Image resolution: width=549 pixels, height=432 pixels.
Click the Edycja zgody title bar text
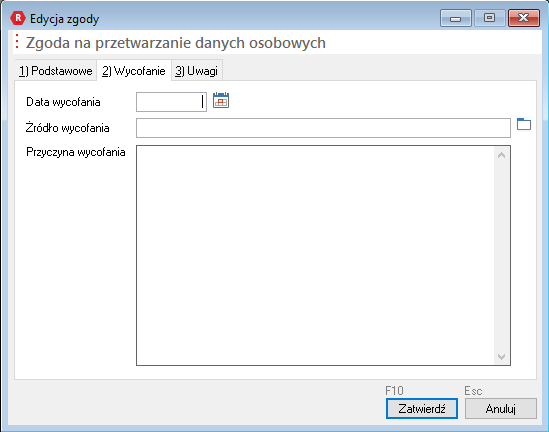click(64, 19)
